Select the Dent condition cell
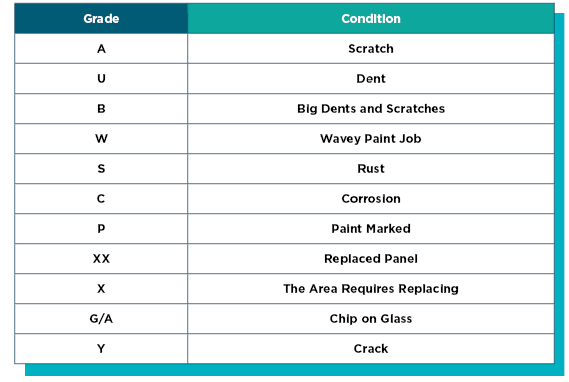The height and width of the screenshot is (382, 569). tap(371, 79)
